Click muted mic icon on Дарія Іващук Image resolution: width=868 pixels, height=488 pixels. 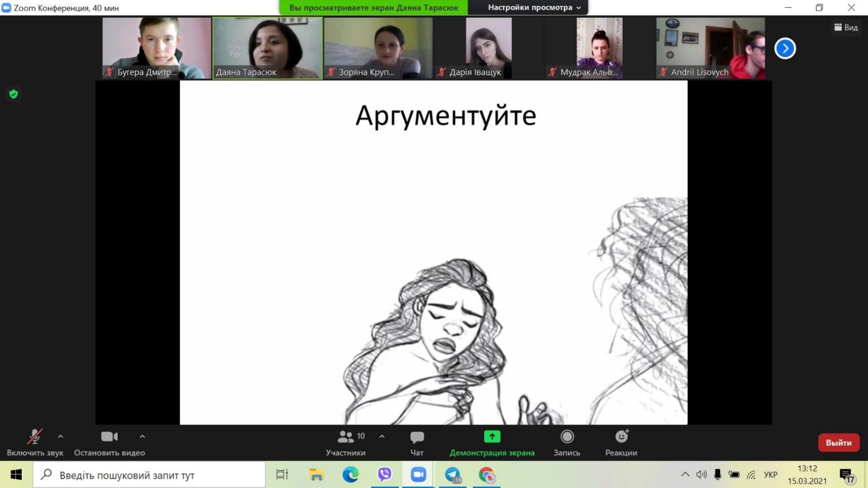point(442,72)
